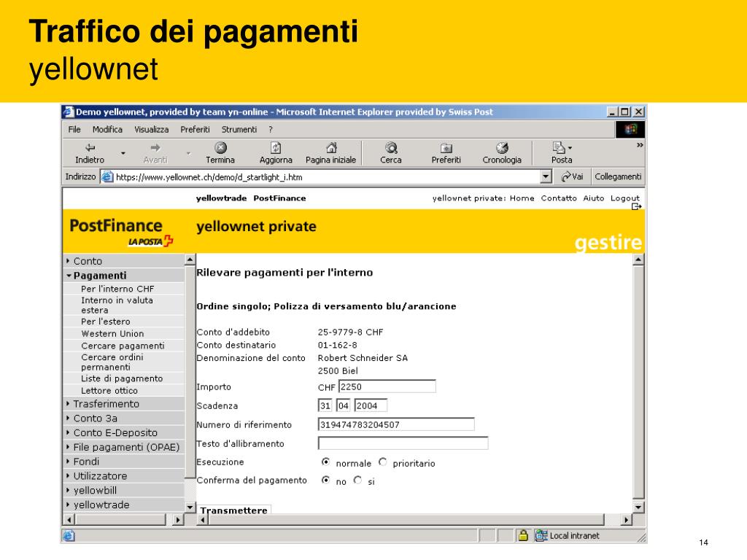Click the Logout link

click(x=625, y=198)
